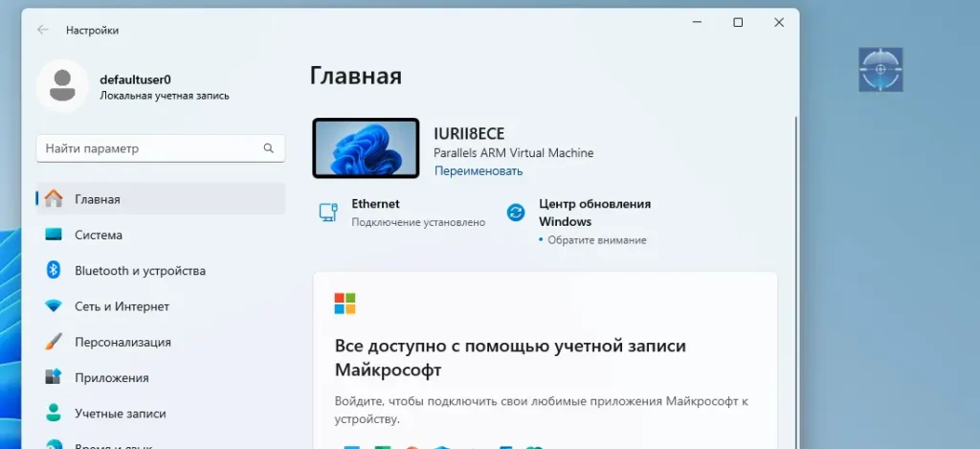Screen dimensions: 980x449
Task: Click the Главная home icon in sidebar
Action: [54, 199]
